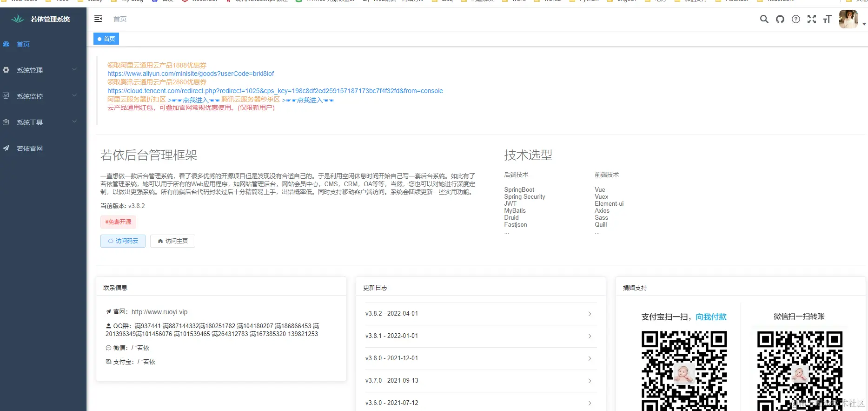
Task: Open the GitHub source icon
Action: click(x=780, y=19)
